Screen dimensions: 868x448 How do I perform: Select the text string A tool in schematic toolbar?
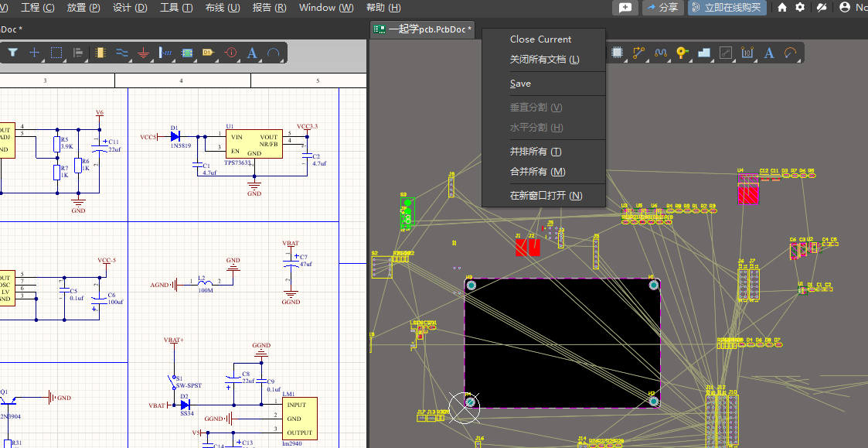pyautogui.click(x=252, y=53)
